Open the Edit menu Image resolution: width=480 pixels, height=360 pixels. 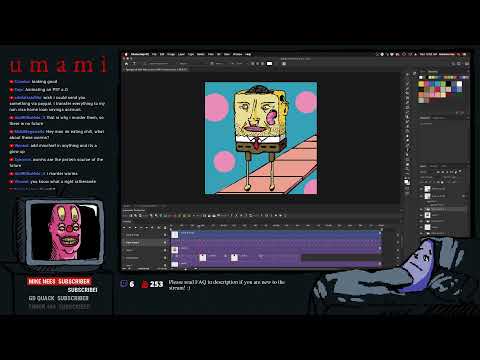[162, 54]
